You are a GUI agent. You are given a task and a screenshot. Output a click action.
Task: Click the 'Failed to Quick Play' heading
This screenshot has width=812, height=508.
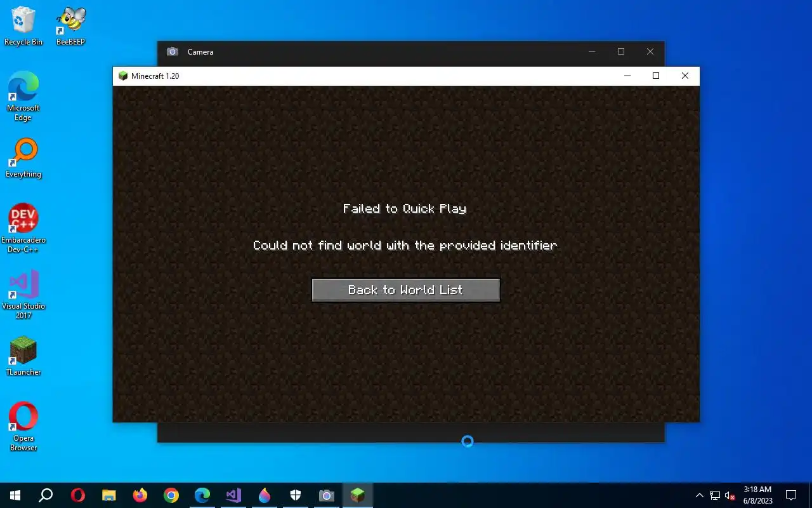pyautogui.click(x=405, y=208)
